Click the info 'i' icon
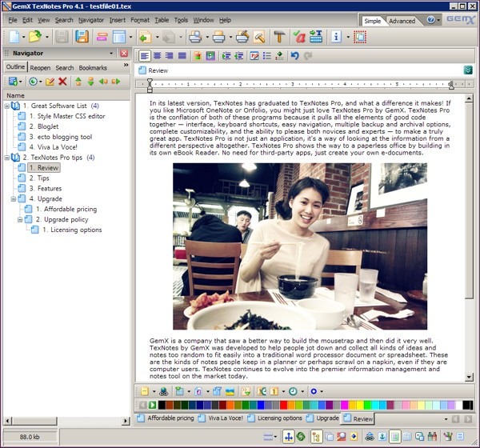The image size is (480, 448). (x=336, y=37)
